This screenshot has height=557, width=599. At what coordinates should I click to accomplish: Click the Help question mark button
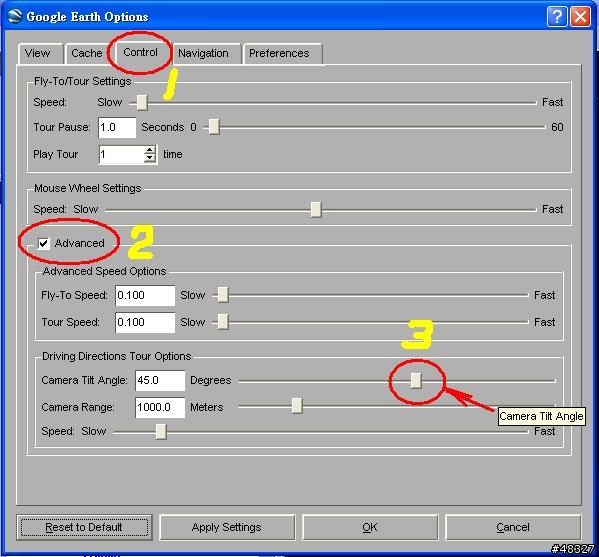click(x=557, y=17)
